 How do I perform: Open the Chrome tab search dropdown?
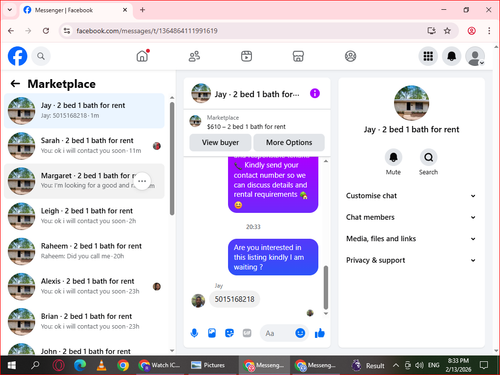click(x=10, y=10)
